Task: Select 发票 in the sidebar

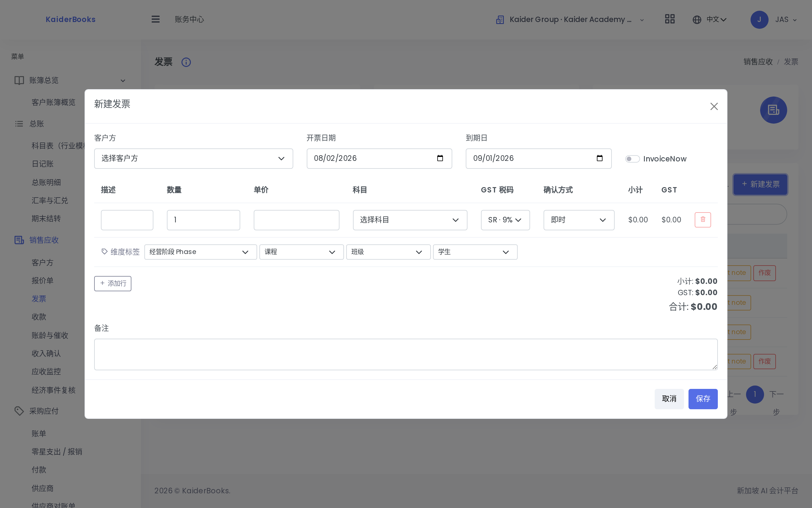Action: 39,299
